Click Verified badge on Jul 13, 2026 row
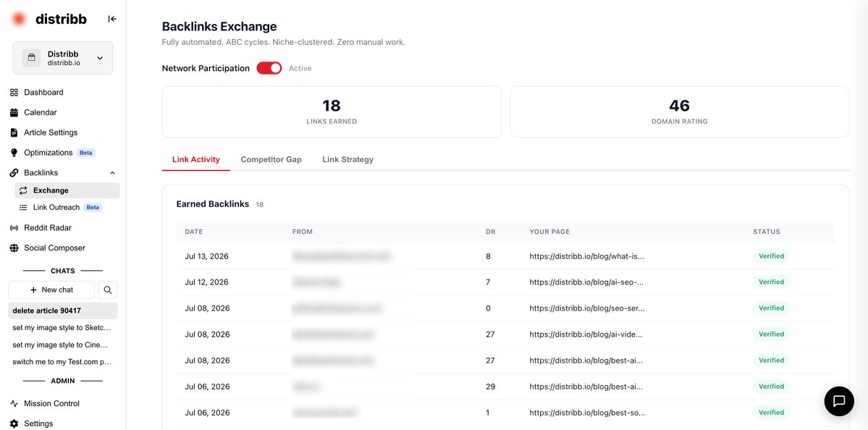 click(771, 256)
